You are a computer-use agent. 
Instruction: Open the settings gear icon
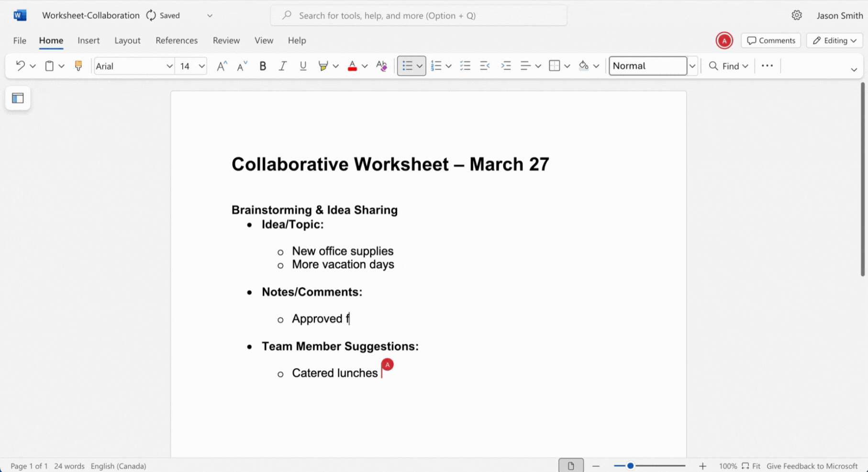796,15
